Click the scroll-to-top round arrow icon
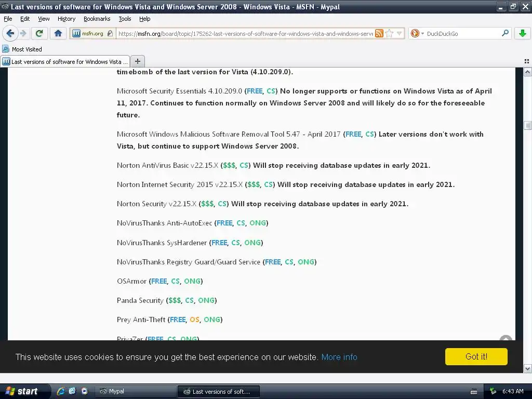 506,338
